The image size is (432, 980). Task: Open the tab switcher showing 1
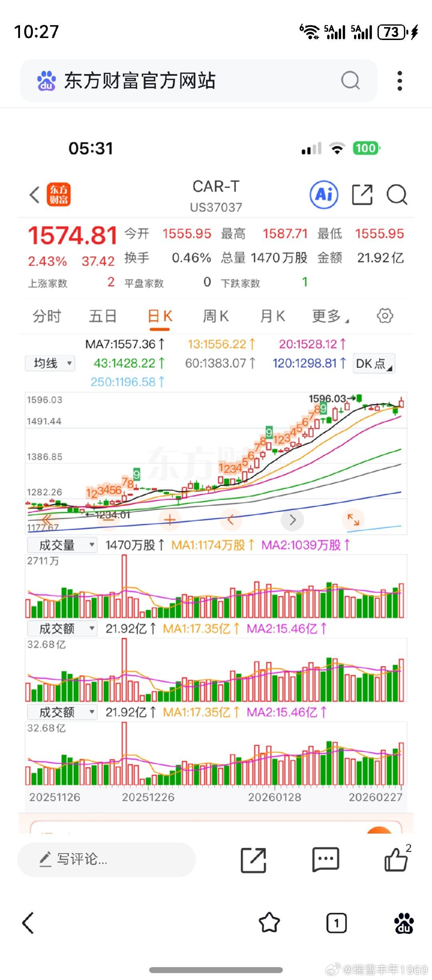pos(336,923)
